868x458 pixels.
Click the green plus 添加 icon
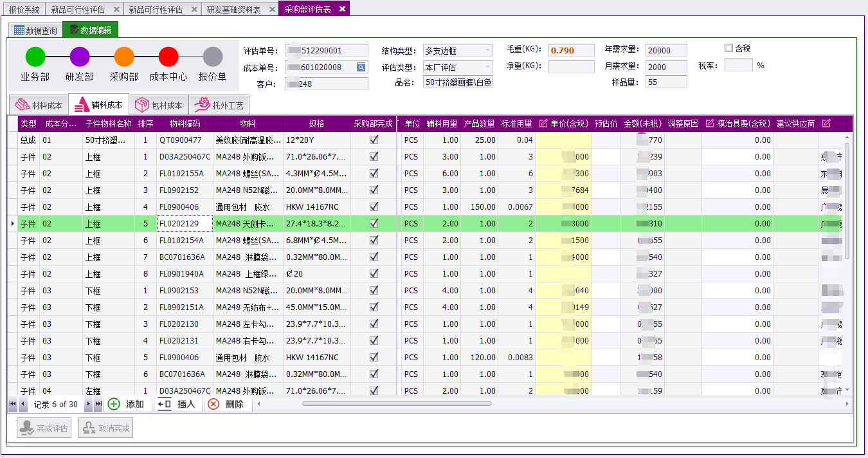click(114, 404)
